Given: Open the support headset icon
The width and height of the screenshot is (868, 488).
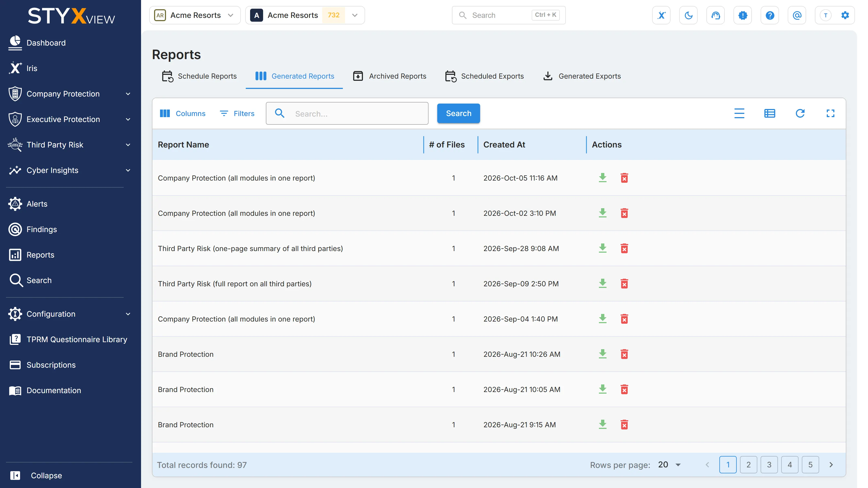Looking at the screenshot, I should coord(715,15).
